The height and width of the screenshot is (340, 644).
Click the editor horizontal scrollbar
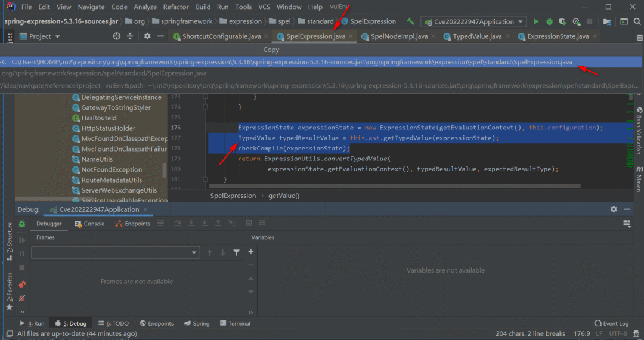tap(394, 186)
